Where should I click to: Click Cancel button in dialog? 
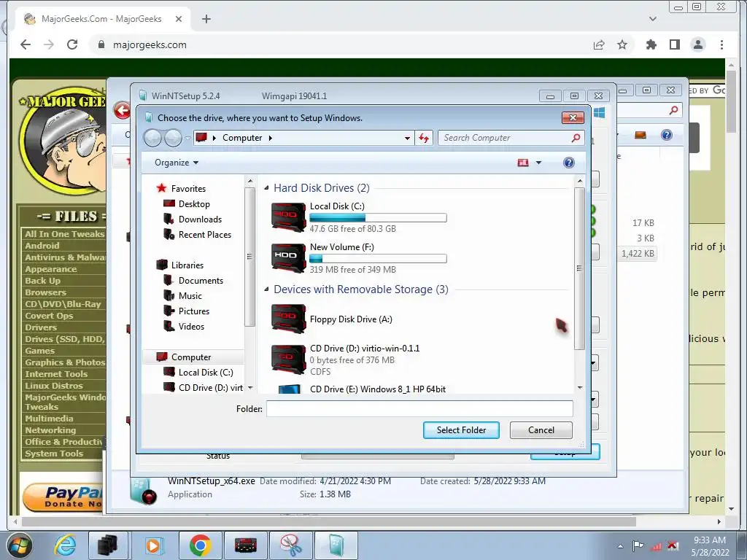[541, 430]
